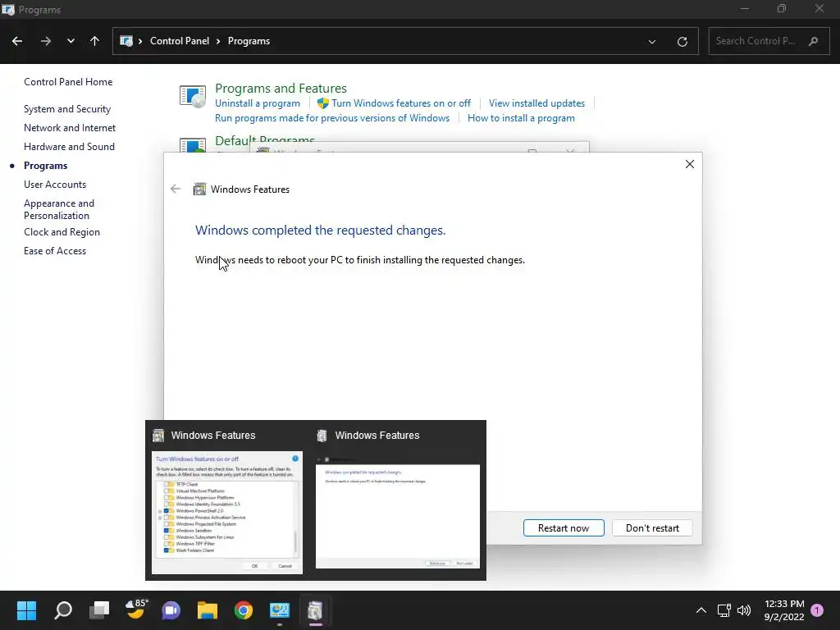Screen dimensions: 840x630
Task: Open Programs and Features heading
Action: 281,89
